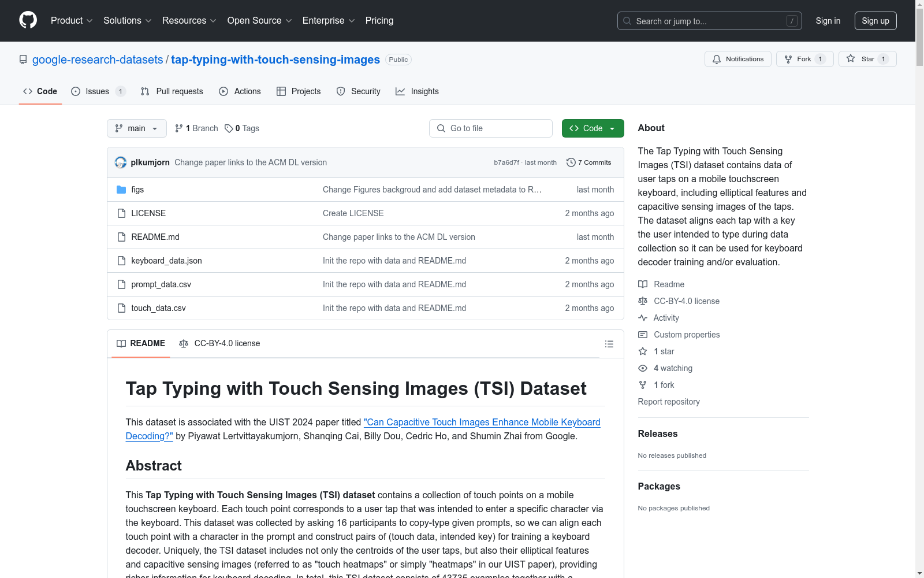Click the Sign in link
This screenshot has height=578, width=924.
828,21
